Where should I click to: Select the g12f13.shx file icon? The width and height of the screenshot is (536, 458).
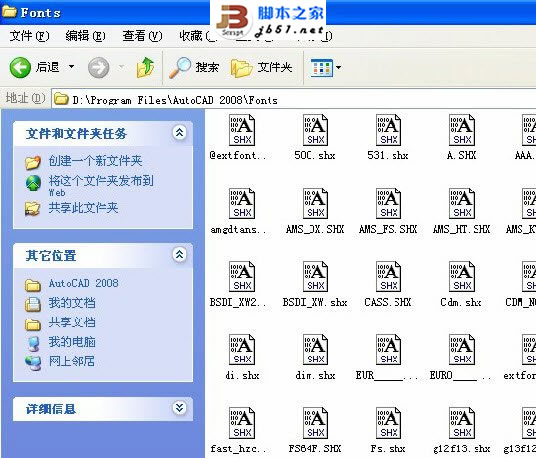point(462,423)
